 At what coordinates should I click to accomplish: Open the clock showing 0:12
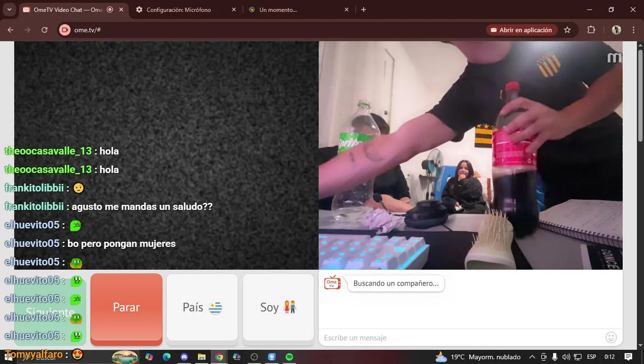[x=610, y=357]
